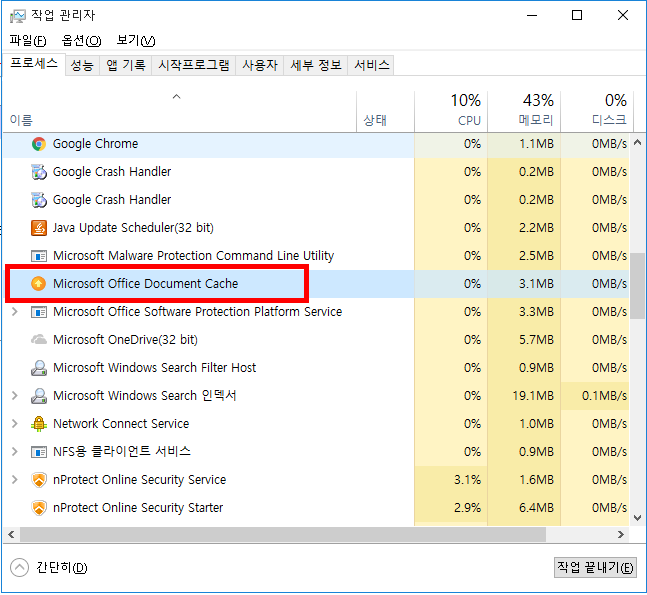
Task: Click the Microsoft OneDrive cloud icon
Action: pos(39,340)
